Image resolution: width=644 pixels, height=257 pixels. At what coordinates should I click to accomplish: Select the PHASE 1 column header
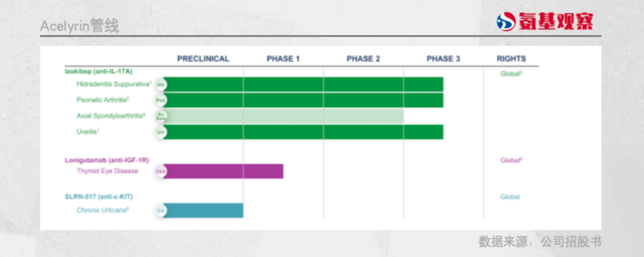click(x=283, y=58)
